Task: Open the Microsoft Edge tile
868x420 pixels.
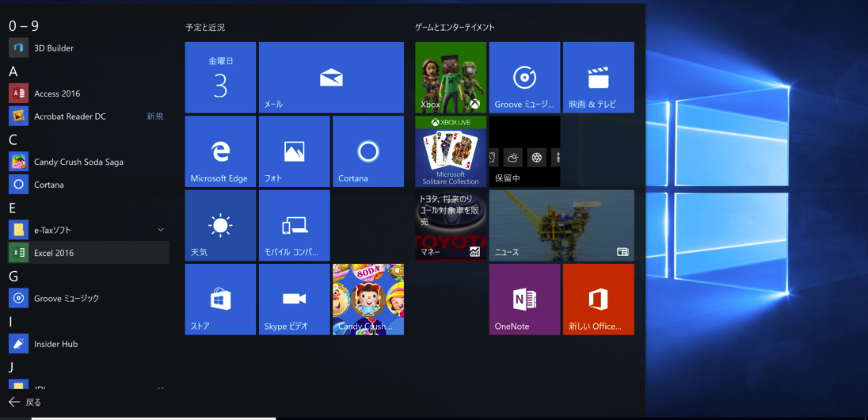Action: [x=220, y=151]
